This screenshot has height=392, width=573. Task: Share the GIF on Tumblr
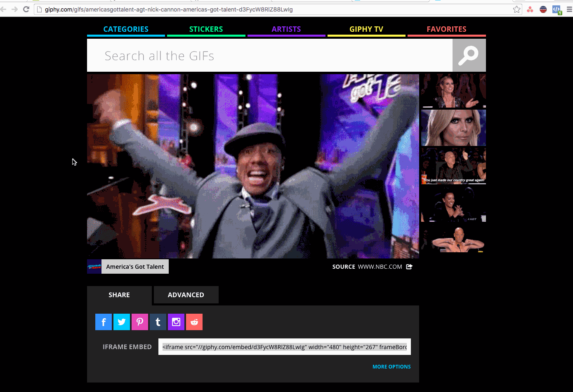click(158, 322)
